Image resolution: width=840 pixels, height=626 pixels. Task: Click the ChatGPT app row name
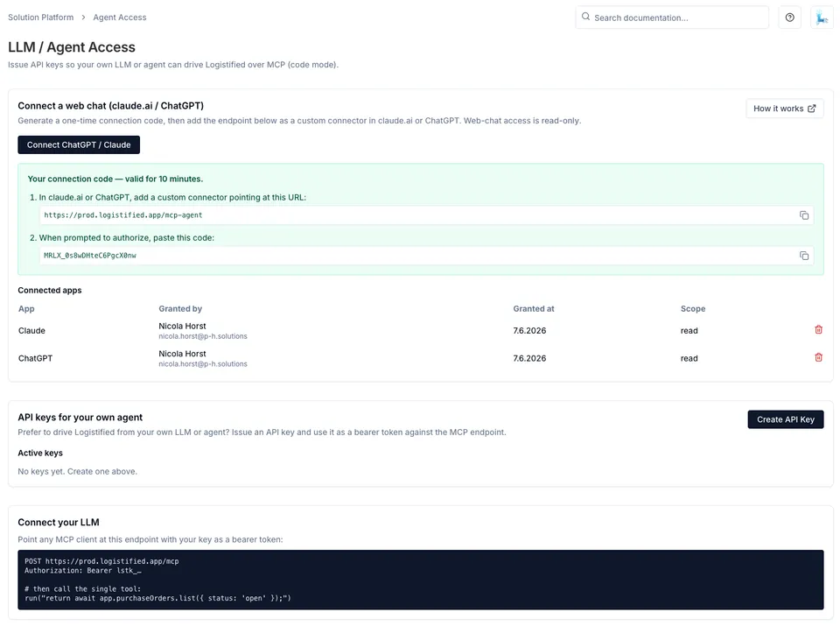click(35, 359)
